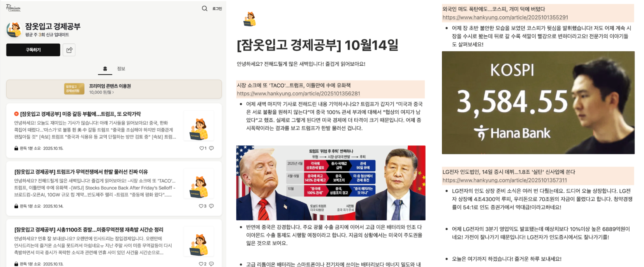Open the post 트럼프가 무역전쟁에서 한발 물러선 진짜 이유
Screen dimensions: 644x267
81,172
